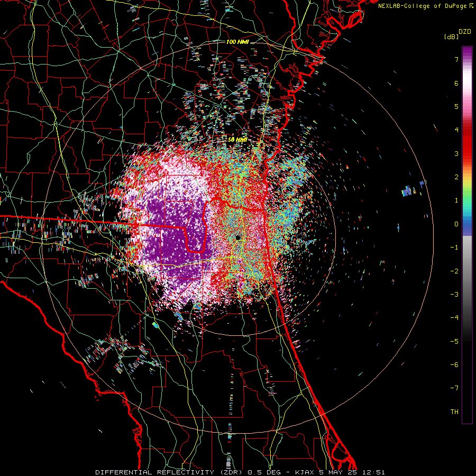This screenshot has height=476, width=476.
Task: Click the TH threshold label on scale
Action: pyautogui.click(x=454, y=412)
